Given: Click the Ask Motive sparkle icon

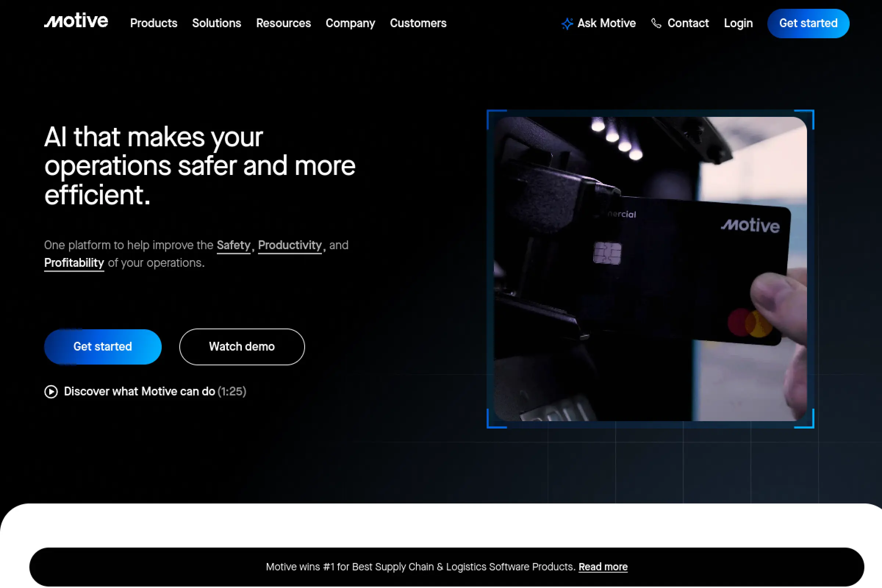Looking at the screenshot, I should [567, 24].
